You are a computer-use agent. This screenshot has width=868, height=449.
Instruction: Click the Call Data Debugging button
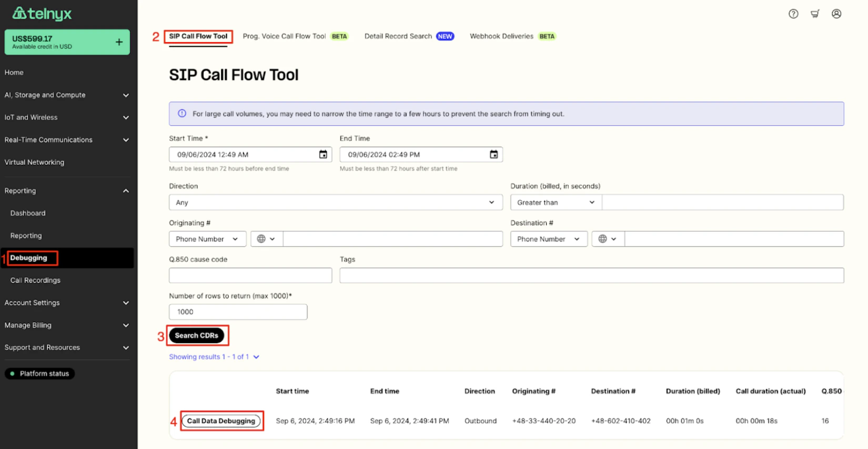point(221,421)
